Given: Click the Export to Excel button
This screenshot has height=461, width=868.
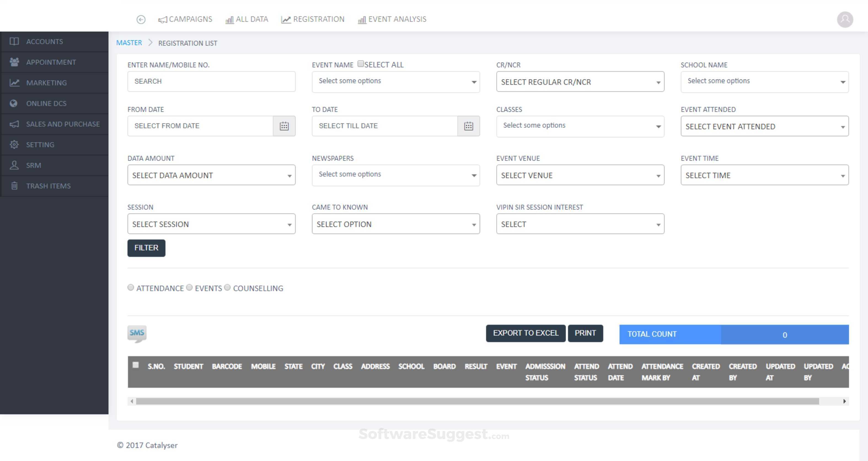Looking at the screenshot, I should (x=525, y=333).
